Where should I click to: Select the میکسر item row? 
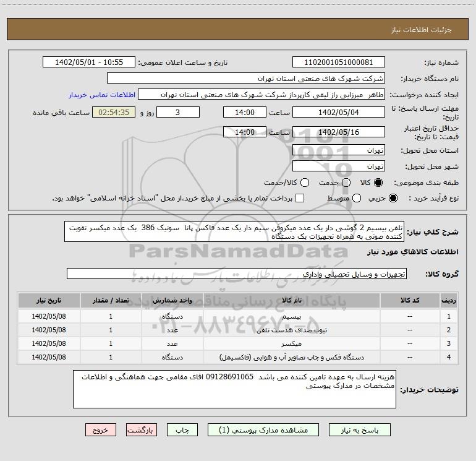pos(238,343)
